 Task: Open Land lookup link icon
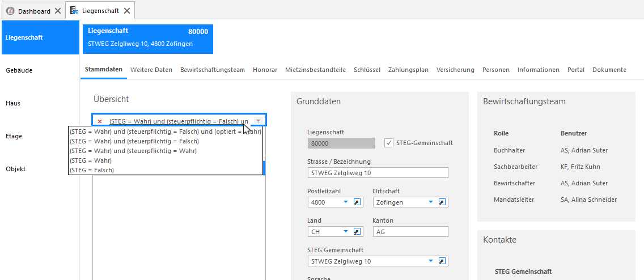point(357,232)
